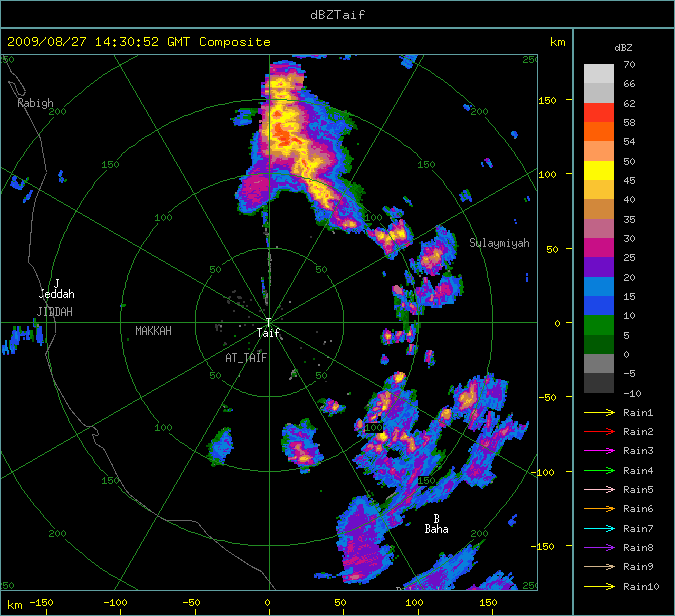Screen dimensions: 675x616
Task: Click the Rain9 legend label
Action: coord(638,567)
